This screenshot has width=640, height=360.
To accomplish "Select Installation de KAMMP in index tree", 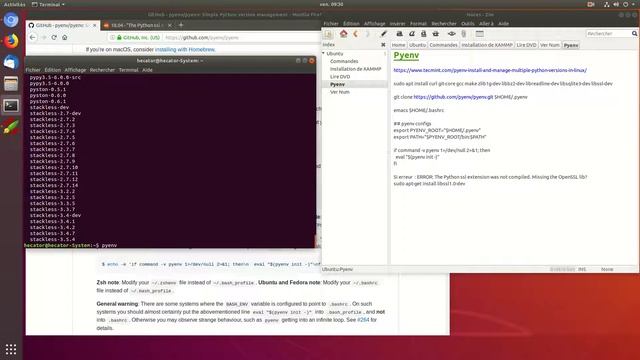I will [356, 69].
